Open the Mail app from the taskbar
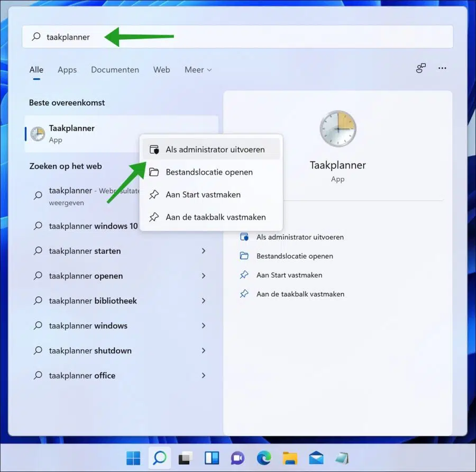Viewport: 476px width, 472px height. click(x=316, y=458)
